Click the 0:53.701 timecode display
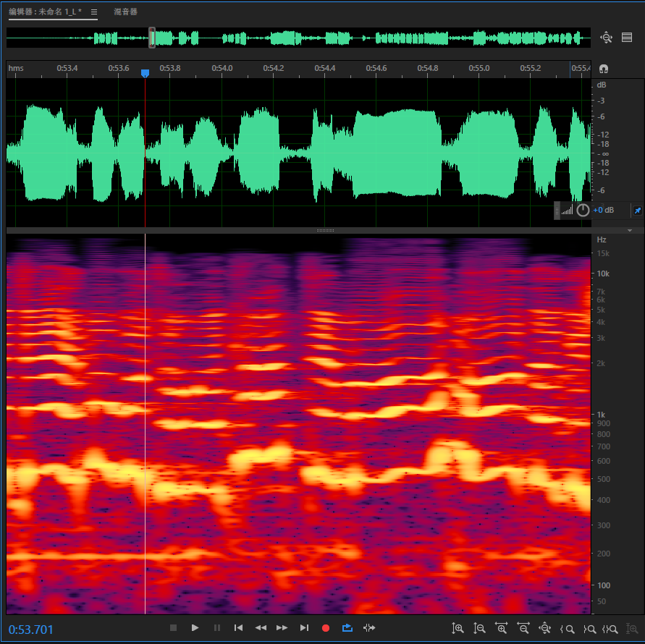645x644 pixels. [31, 630]
